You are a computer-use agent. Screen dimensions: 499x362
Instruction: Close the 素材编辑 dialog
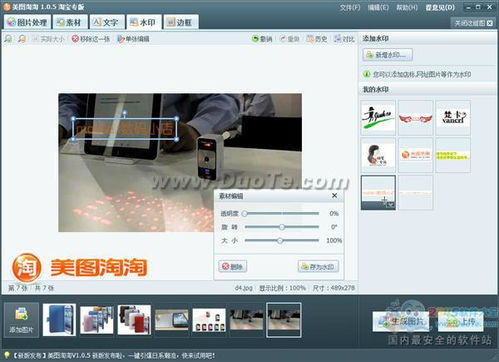335,196
